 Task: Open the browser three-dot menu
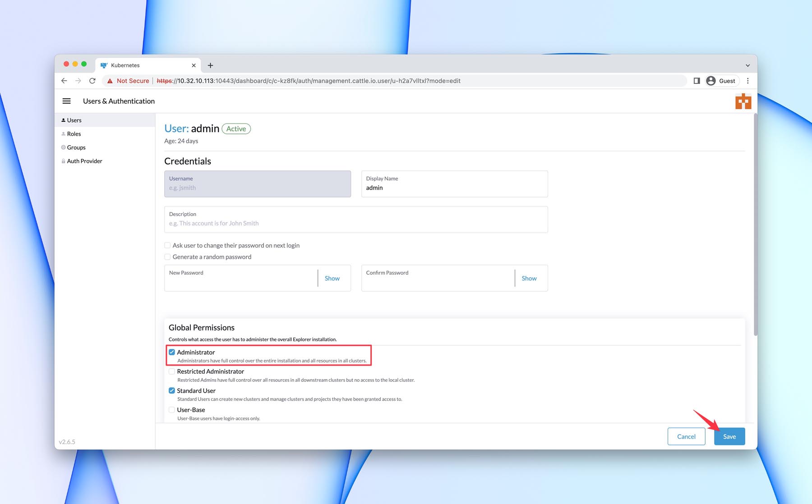tap(747, 81)
